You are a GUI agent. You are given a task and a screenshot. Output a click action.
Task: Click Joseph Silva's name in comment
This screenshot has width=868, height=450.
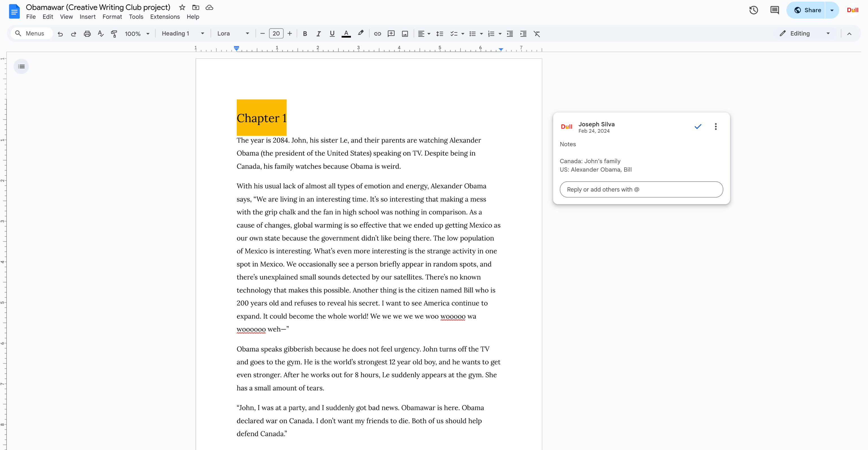596,124
